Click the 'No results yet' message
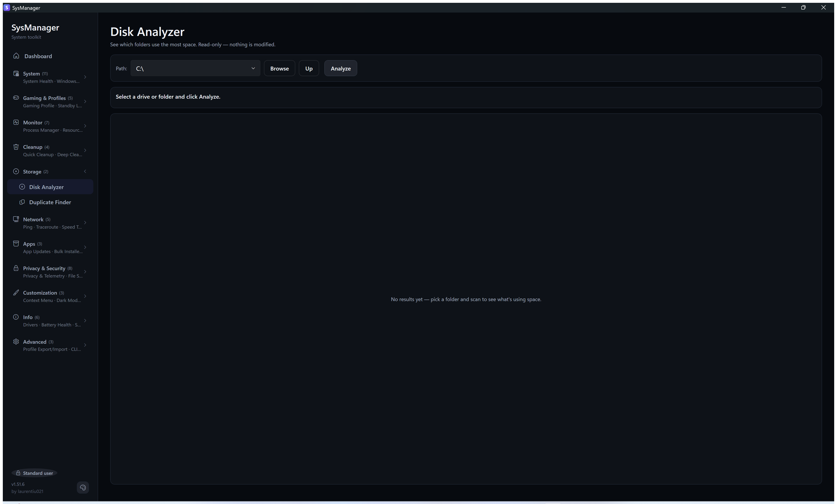Screen dimensions: 837x504 click(466, 299)
